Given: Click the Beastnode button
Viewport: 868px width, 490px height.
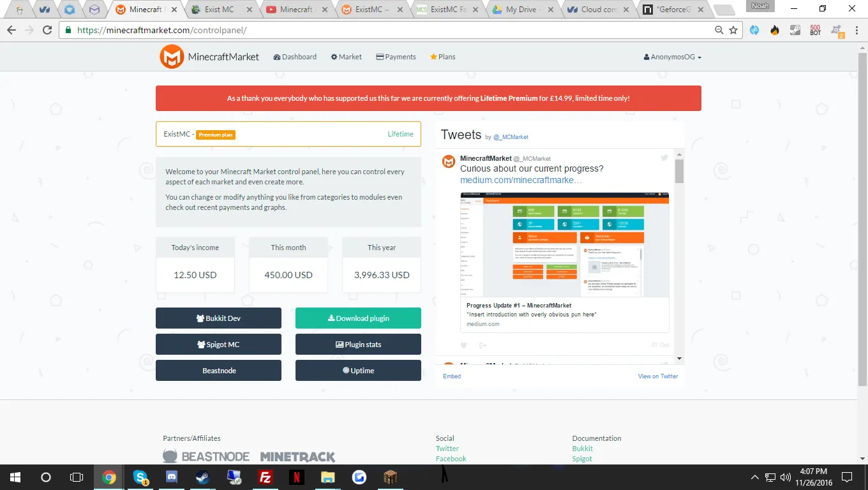Looking at the screenshot, I should [x=218, y=371].
